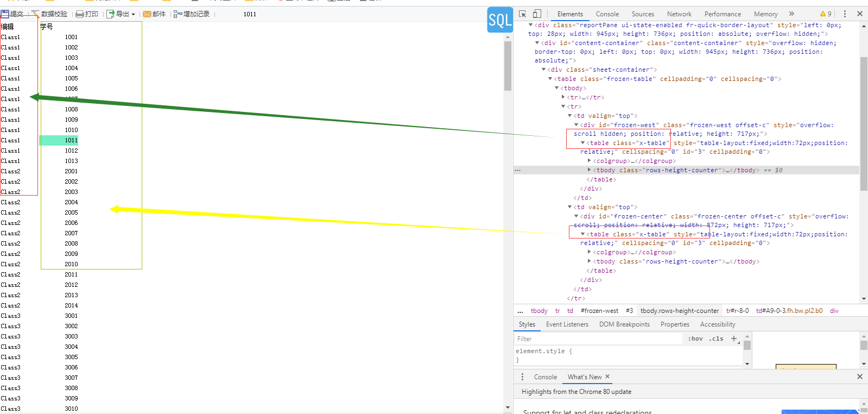The height and width of the screenshot is (414, 868).
Task: Open the DevTools three-dot customize menu
Action: tap(845, 14)
